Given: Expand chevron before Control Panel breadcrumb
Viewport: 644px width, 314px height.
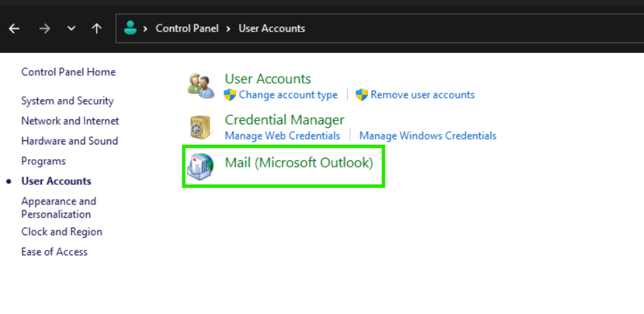Looking at the screenshot, I should coord(145,29).
